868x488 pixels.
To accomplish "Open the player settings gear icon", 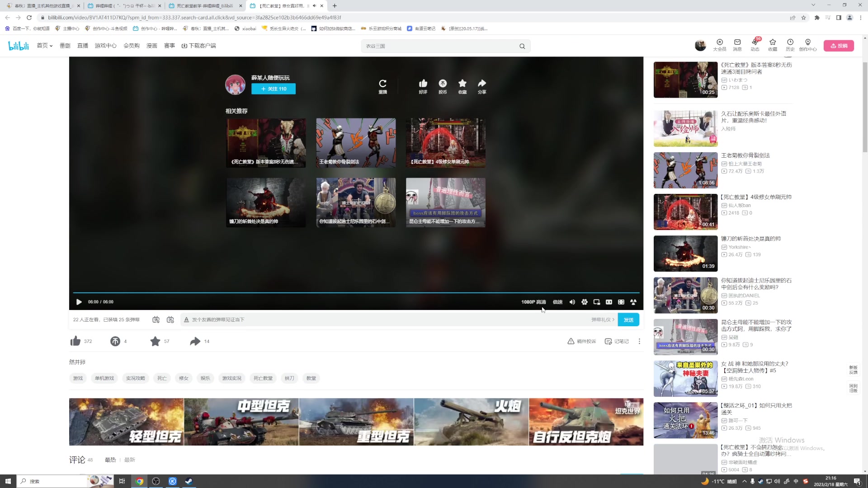I will click(585, 302).
